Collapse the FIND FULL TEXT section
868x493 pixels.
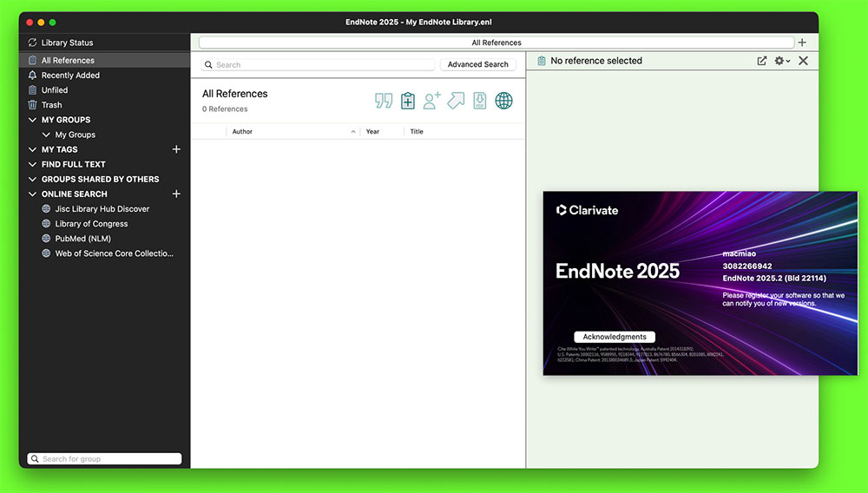pyautogui.click(x=32, y=164)
